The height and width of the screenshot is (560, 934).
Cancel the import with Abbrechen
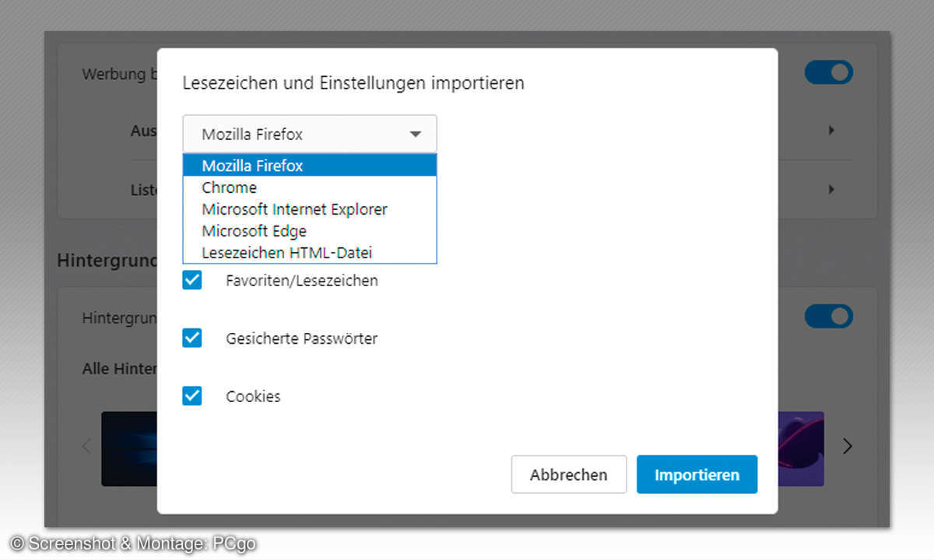coord(569,474)
